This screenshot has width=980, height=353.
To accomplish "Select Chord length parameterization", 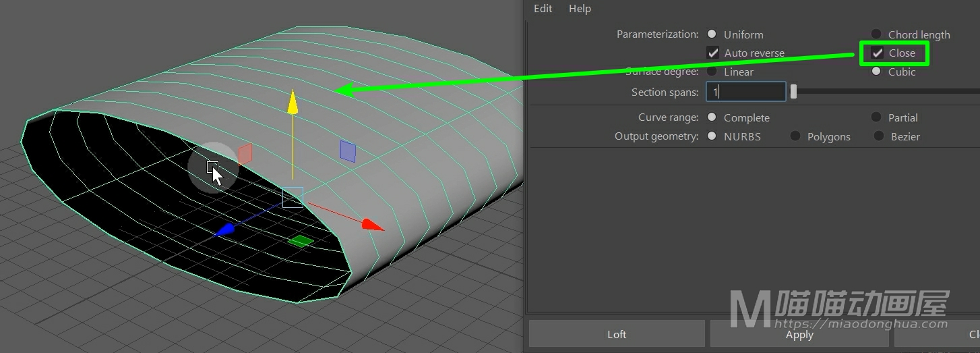I will click(x=876, y=34).
